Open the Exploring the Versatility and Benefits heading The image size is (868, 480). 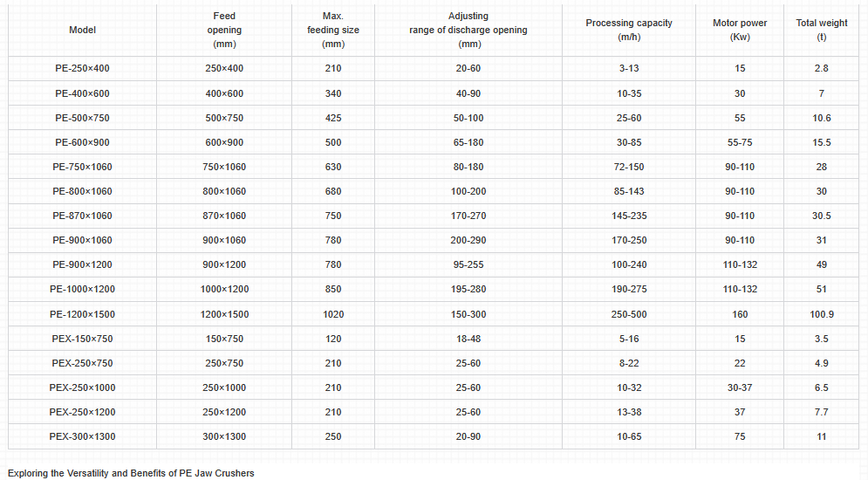[131, 473]
